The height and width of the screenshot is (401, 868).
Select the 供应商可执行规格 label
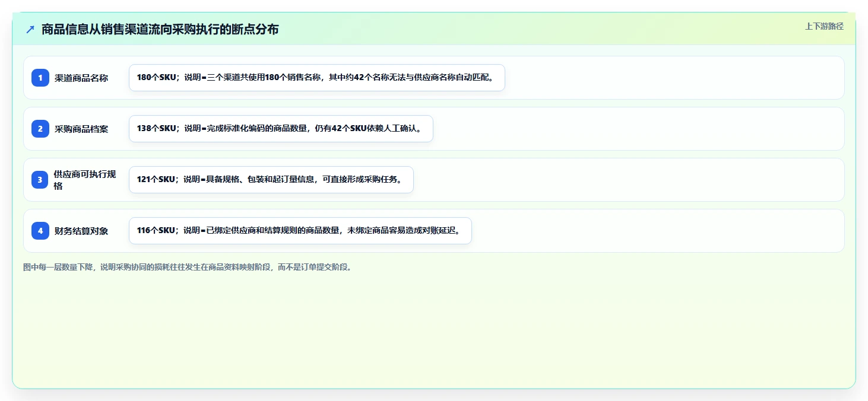pyautogui.click(x=85, y=180)
